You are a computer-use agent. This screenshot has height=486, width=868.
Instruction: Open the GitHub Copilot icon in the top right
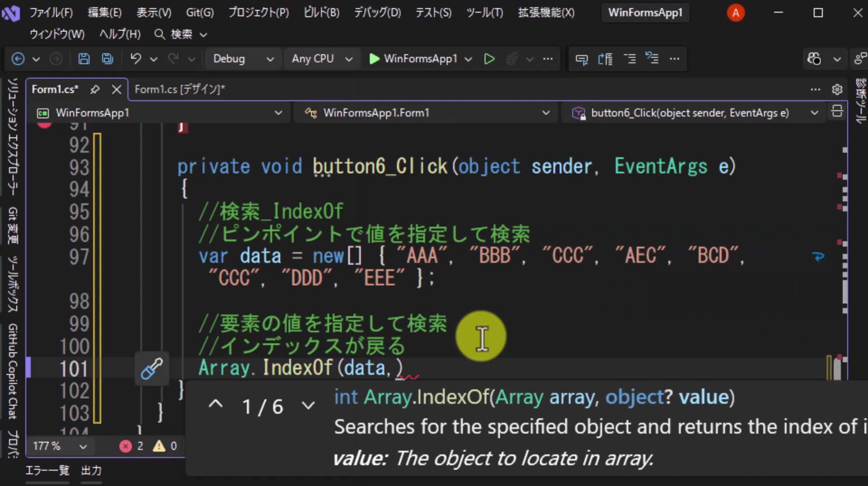[x=814, y=59]
